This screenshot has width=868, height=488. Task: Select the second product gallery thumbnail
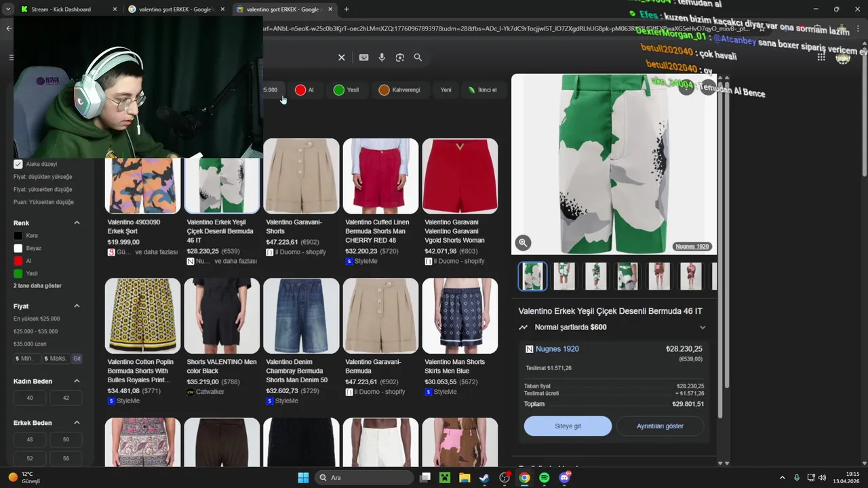pyautogui.click(x=564, y=277)
